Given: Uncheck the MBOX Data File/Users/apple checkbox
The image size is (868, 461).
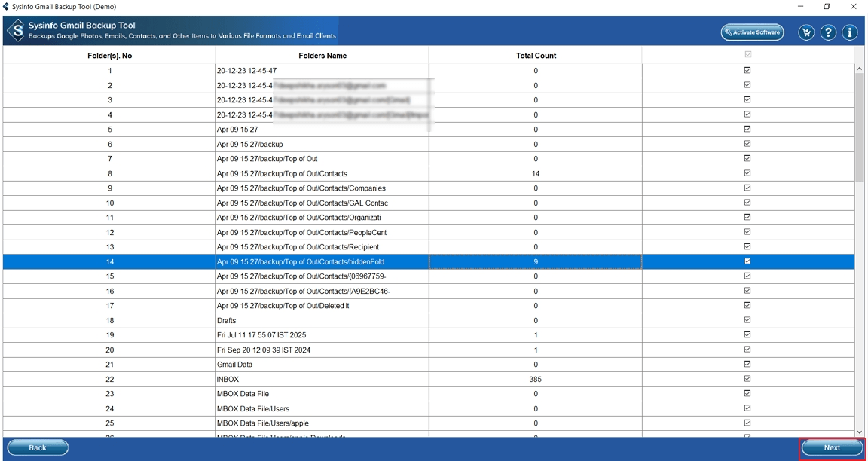Looking at the screenshot, I should (x=747, y=423).
